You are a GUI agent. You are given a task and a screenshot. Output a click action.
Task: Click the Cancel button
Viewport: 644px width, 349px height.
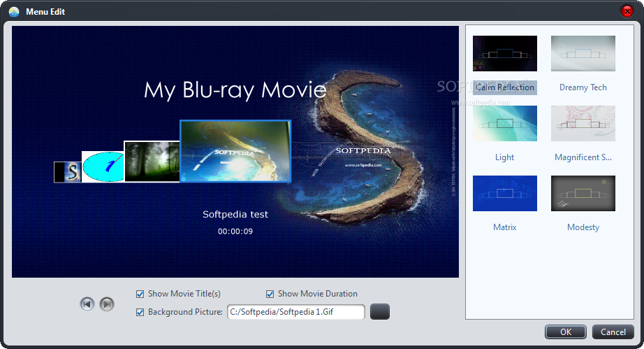point(613,332)
